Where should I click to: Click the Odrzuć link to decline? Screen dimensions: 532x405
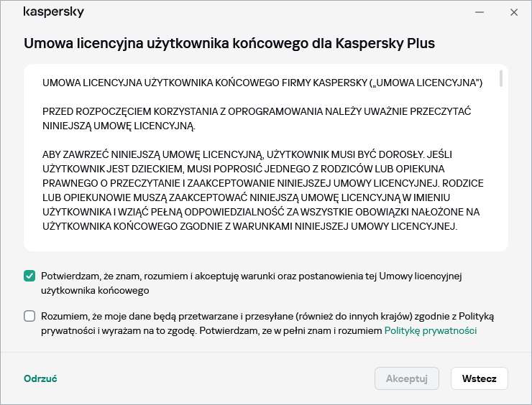point(40,378)
